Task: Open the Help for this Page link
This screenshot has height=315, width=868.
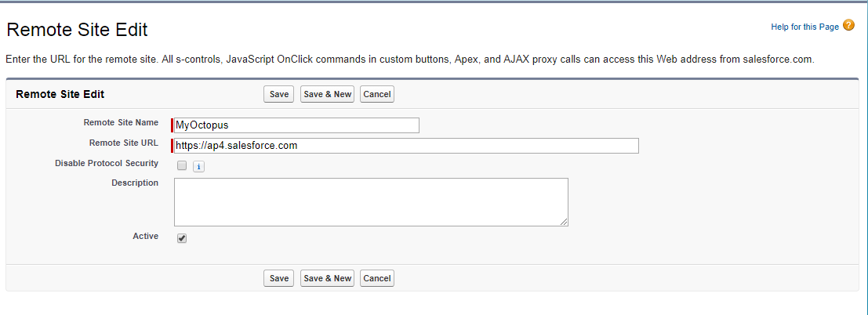Action: [x=805, y=27]
